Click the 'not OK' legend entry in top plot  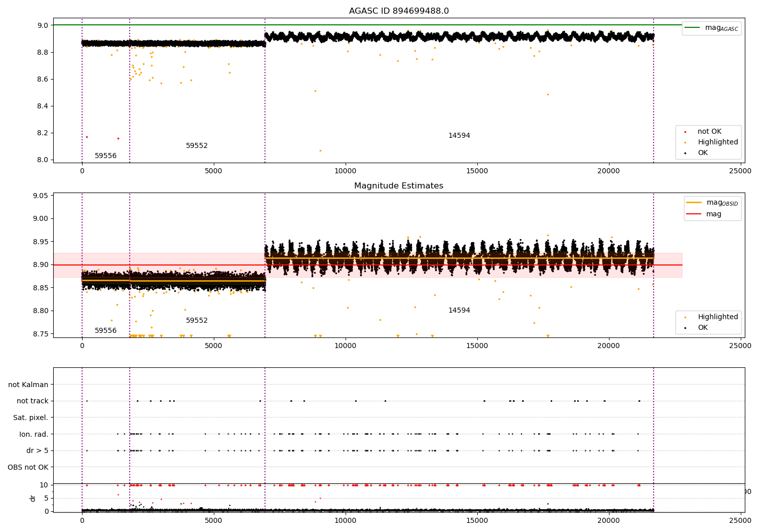tap(707, 132)
